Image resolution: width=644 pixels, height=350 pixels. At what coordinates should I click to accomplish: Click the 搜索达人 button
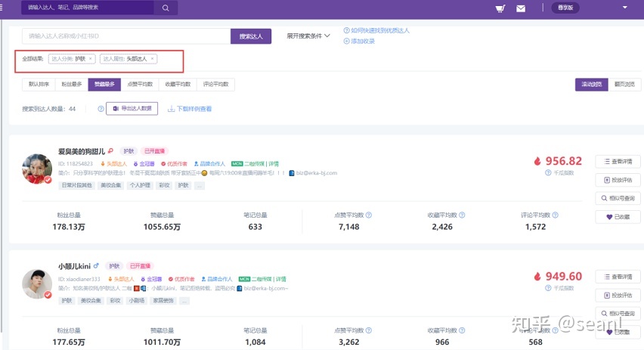point(251,36)
